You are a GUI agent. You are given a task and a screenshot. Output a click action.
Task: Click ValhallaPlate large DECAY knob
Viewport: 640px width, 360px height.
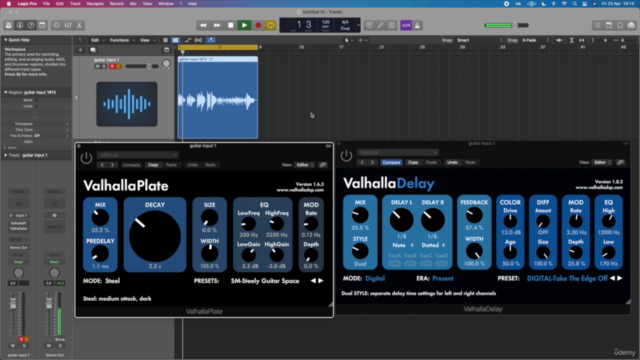click(x=155, y=236)
